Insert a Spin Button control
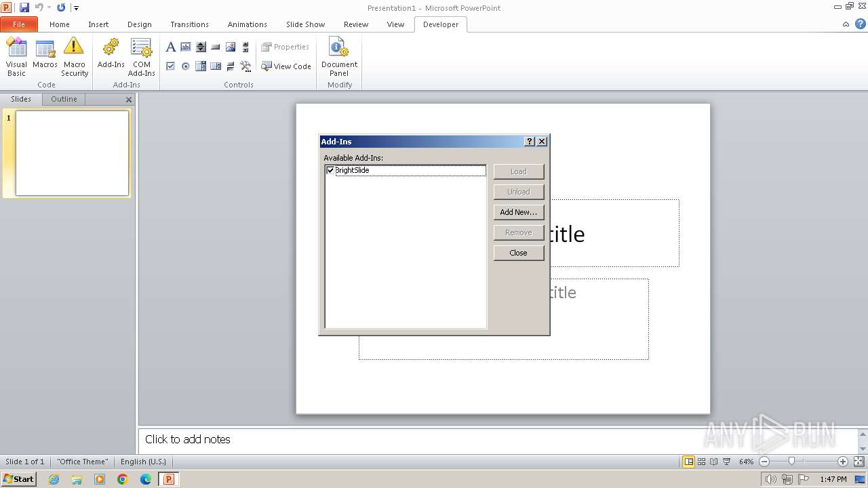This screenshot has height=488, width=868. point(201,47)
